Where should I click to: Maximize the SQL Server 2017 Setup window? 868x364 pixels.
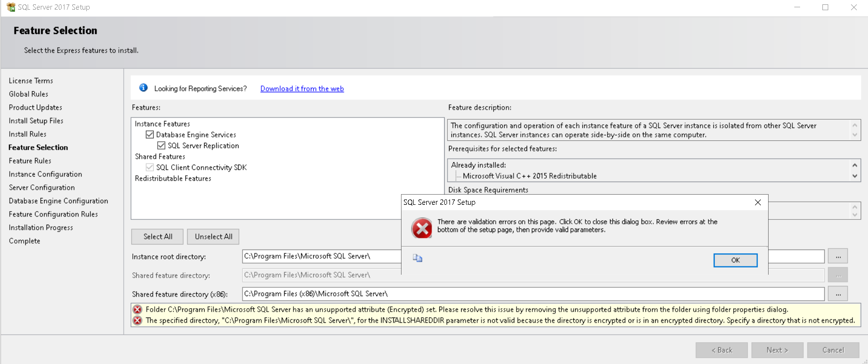click(x=825, y=7)
